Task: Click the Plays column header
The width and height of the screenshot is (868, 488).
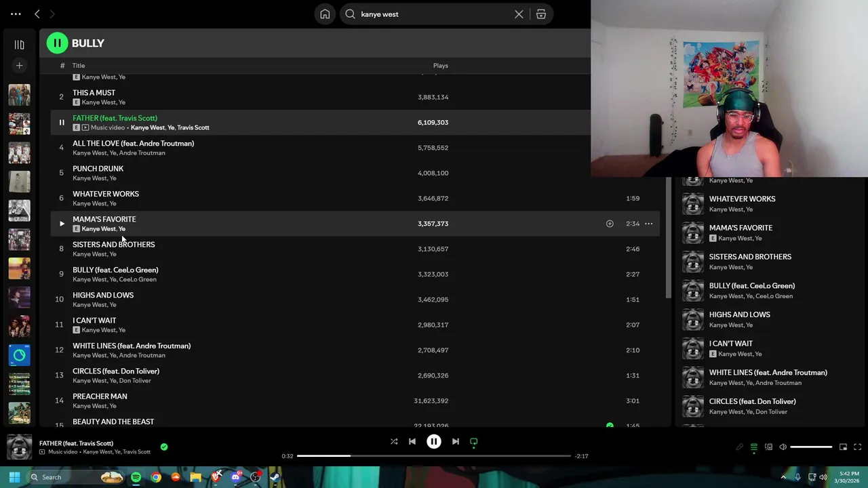Action: coord(441,66)
